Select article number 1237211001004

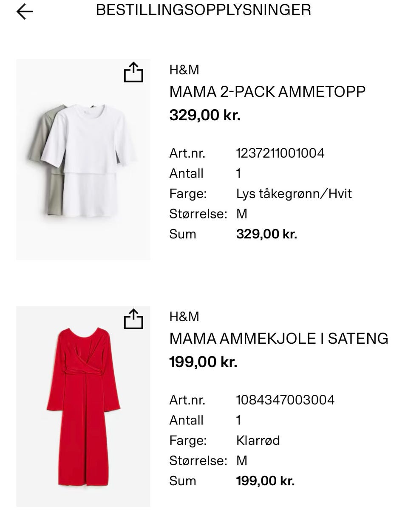click(280, 153)
